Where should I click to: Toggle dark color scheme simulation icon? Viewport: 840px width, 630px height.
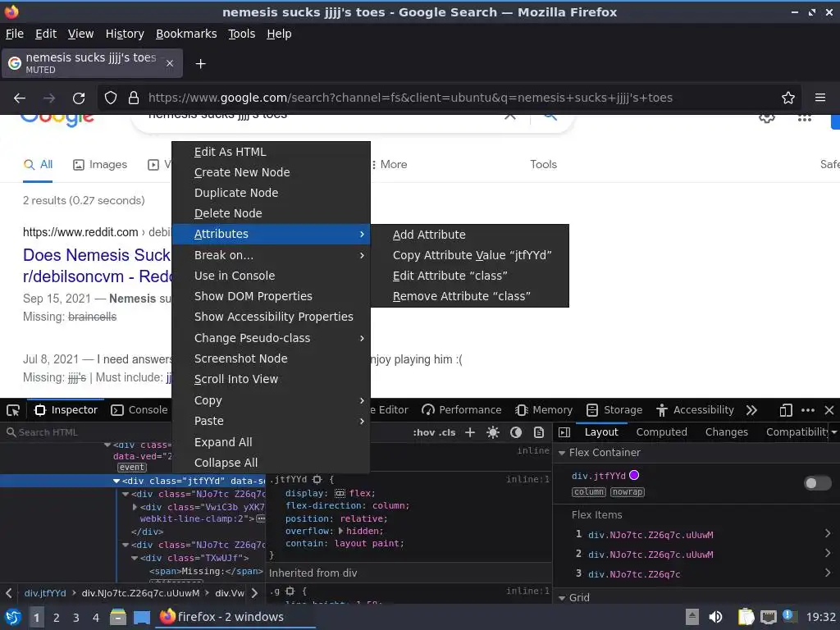tap(516, 432)
